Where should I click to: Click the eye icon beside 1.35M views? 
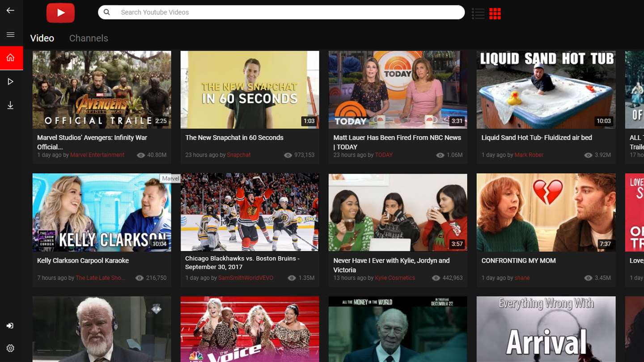292,278
